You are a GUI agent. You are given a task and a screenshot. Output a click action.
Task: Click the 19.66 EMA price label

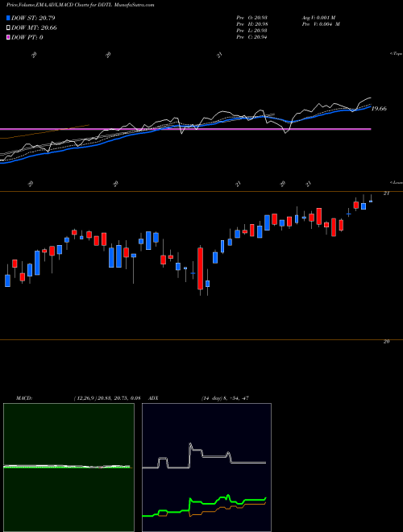point(379,109)
